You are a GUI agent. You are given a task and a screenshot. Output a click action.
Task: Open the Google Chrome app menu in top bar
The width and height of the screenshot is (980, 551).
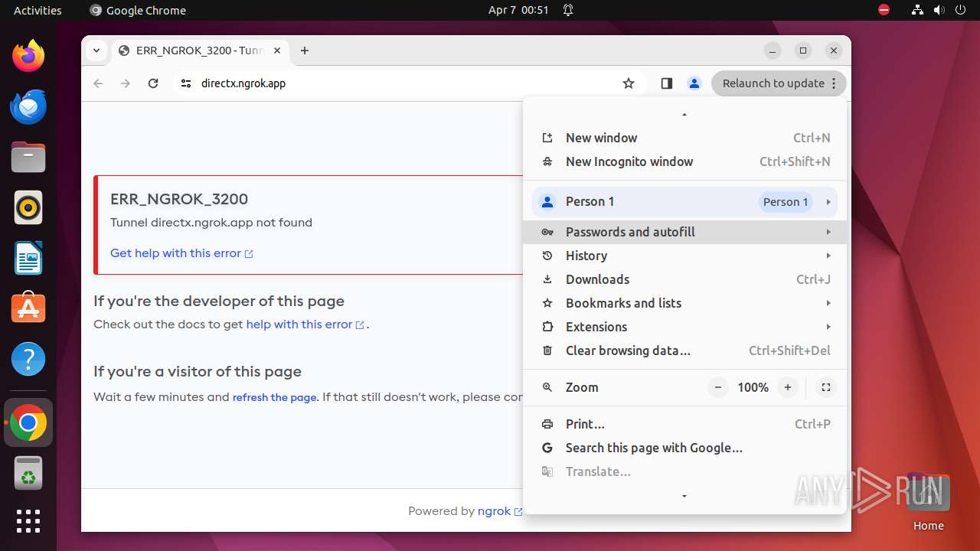click(138, 10)
